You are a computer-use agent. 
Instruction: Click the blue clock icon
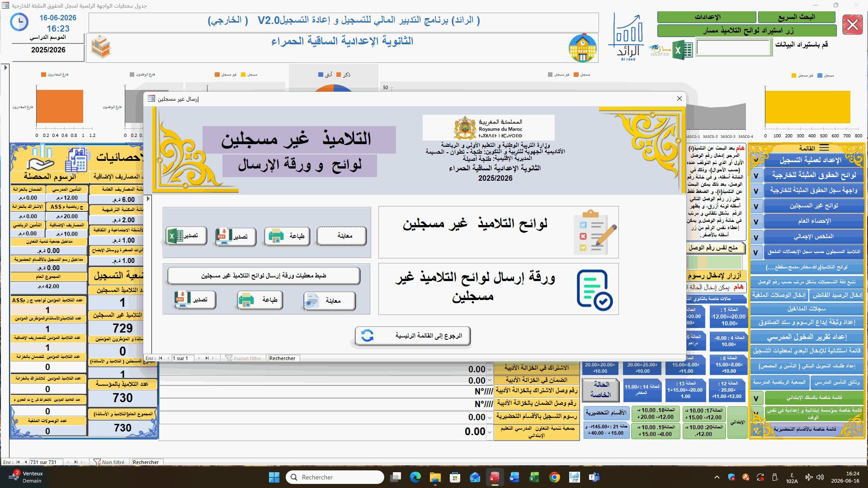(19, 22)
